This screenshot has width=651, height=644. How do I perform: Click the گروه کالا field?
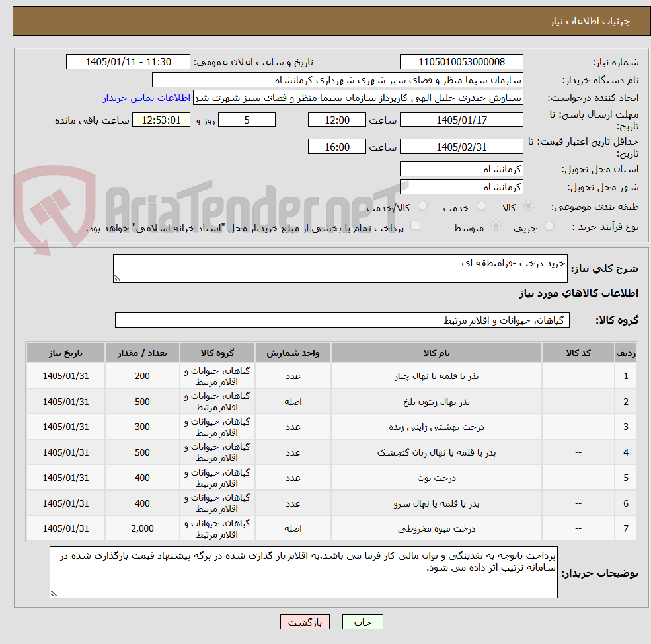tap(342, 320)
